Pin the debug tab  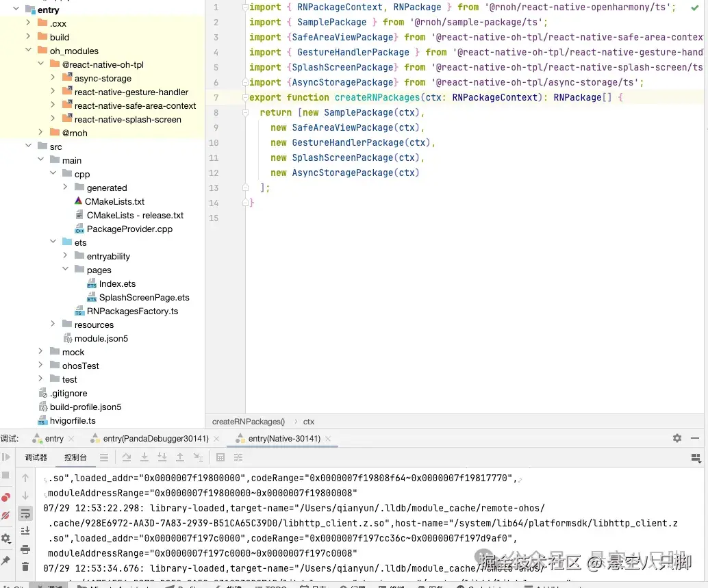point(6,561)
